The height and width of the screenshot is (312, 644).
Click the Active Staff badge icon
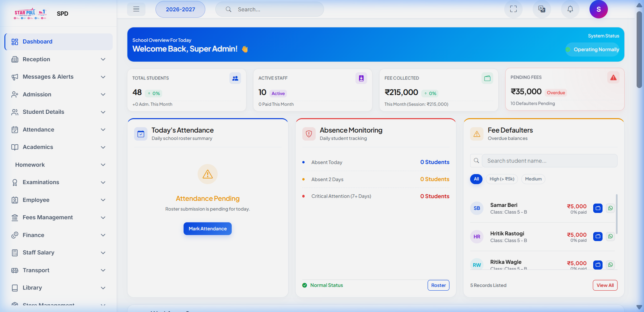[x=361, y=78]
